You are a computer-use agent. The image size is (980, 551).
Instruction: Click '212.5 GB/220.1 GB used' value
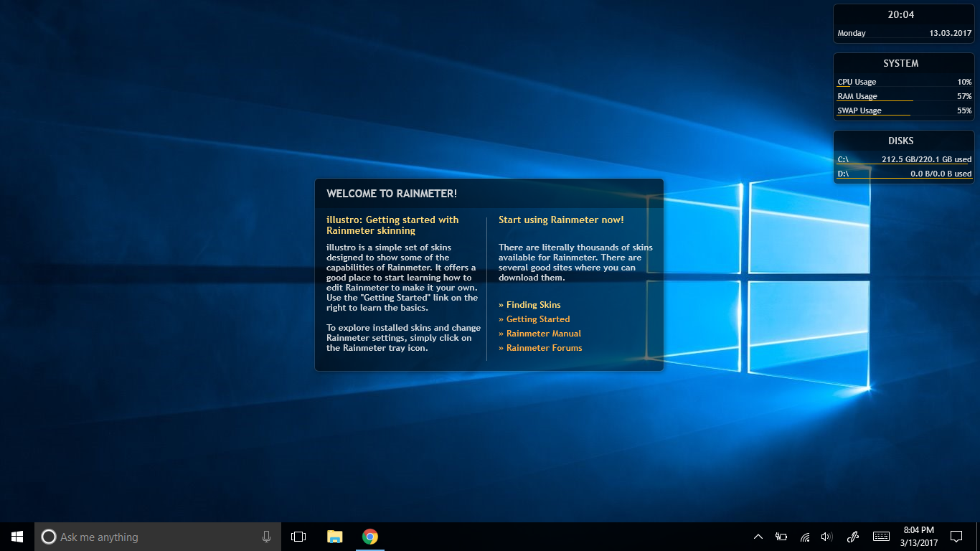pyautogui.click(x=926, y=159)
